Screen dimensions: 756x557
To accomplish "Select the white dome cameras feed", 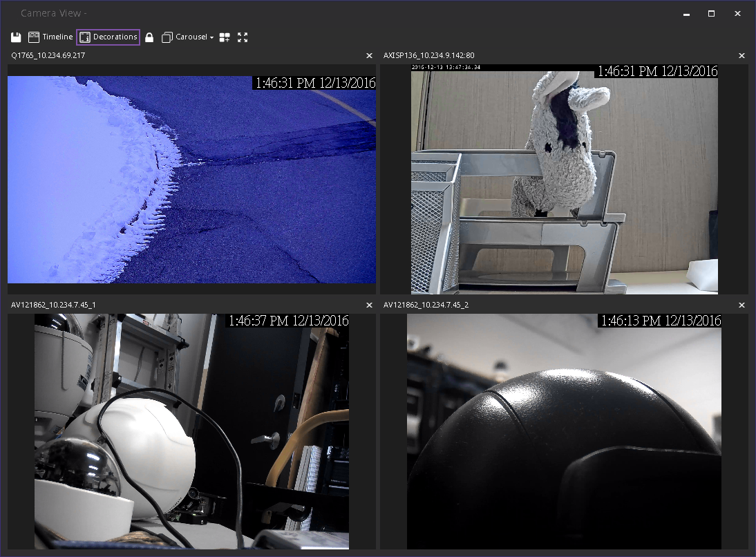I will [x=191, y=431].
